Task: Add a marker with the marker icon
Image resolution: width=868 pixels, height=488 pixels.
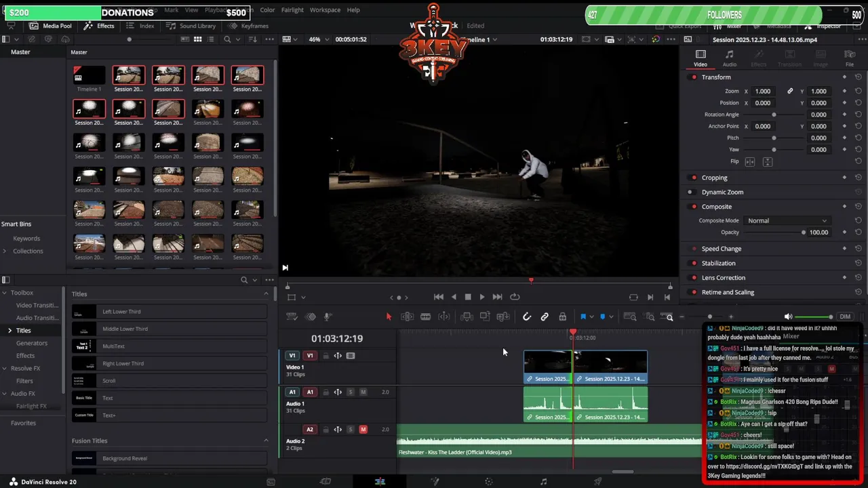Action: tap(602, 317)
